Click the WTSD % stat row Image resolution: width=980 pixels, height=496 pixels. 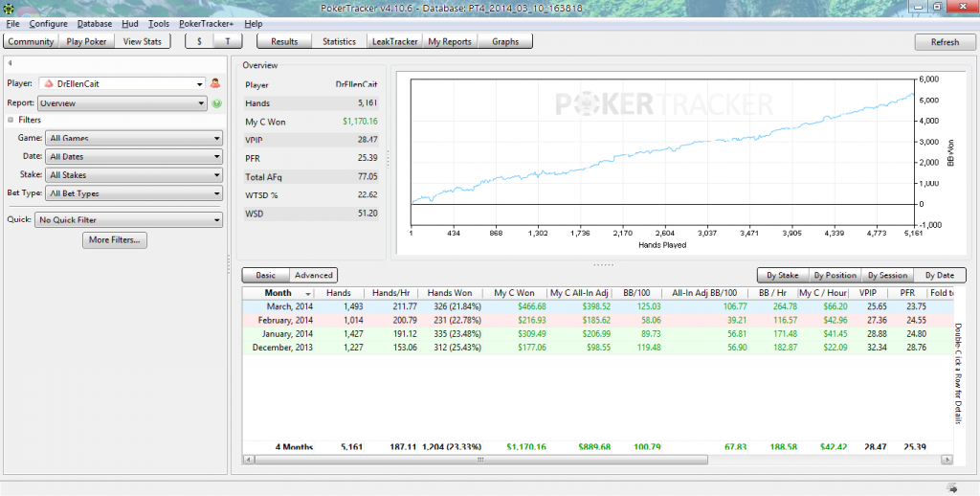click(x=311, y=195)
